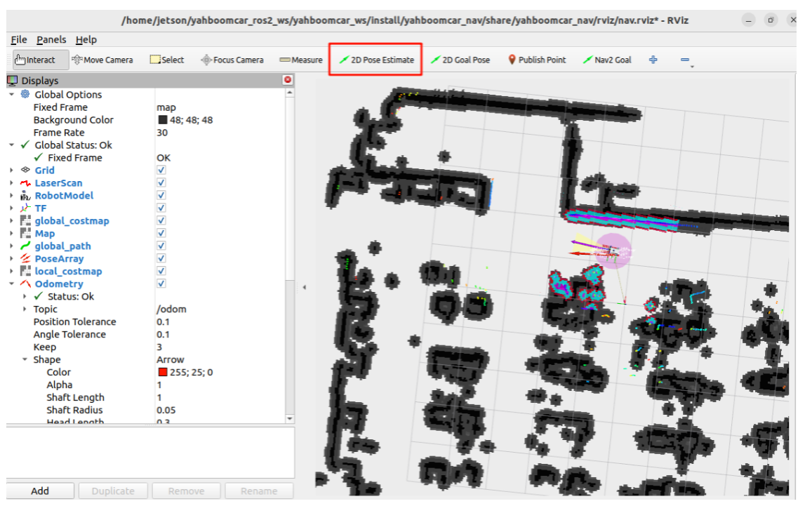Activate the Move Camera tool
This screenshot has width=812, height=506.
tap(102, 60)
